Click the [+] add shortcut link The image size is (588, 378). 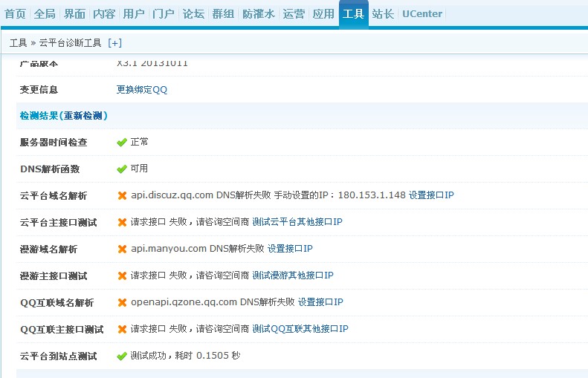[114, 43]
